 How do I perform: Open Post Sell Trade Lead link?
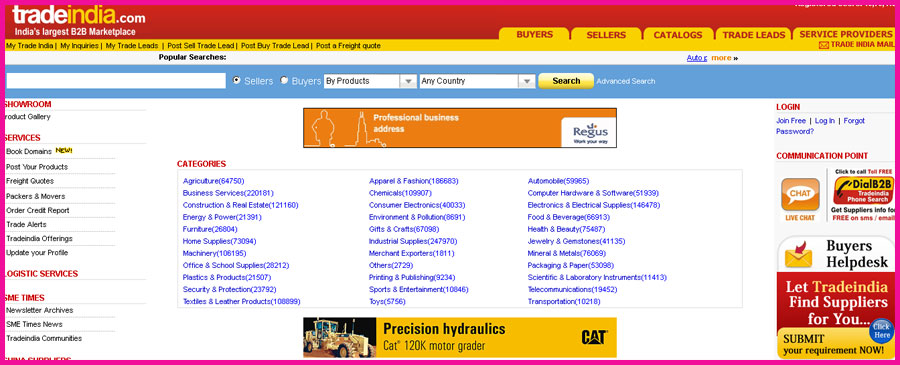pyautogui.click(x=201, y=46)
